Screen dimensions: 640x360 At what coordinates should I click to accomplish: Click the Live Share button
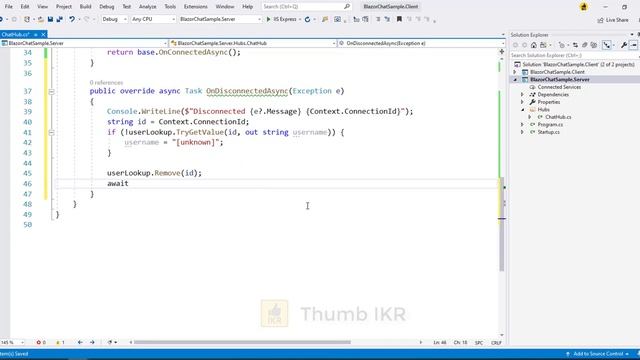pyautogui.click(x=613, y=20)
